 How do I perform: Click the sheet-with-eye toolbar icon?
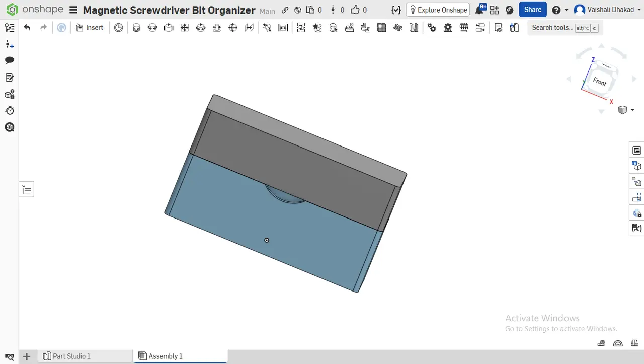coord(498,28)
